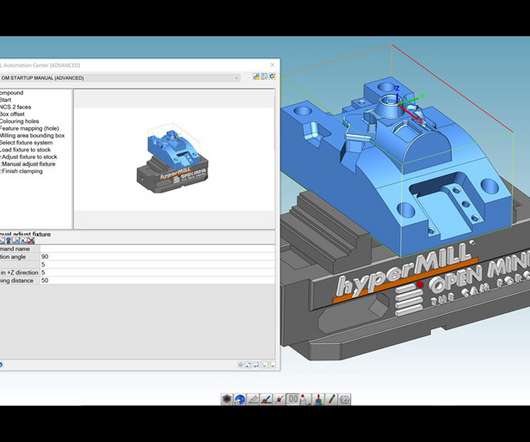Viewport: 530px width, 442px height.
Task: Select the Colouring holes step
Action: [20, 121]
